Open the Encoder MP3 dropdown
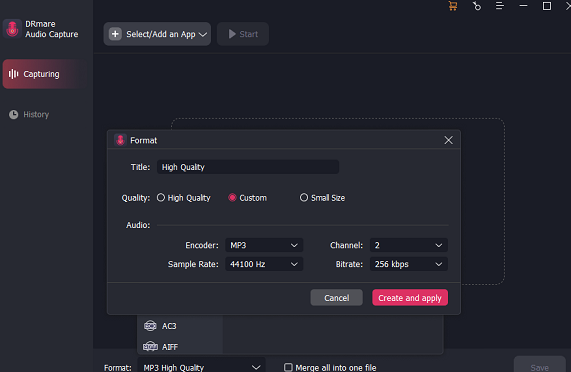The image size is (571, 372). tap(264, 245)
